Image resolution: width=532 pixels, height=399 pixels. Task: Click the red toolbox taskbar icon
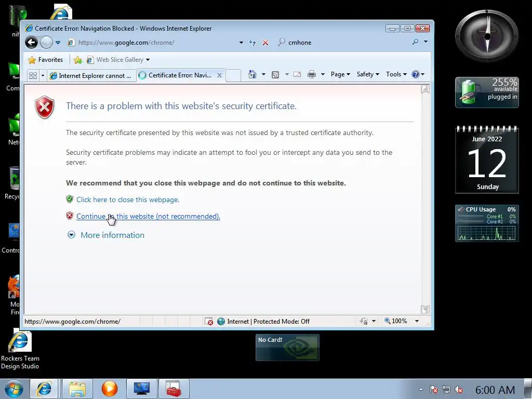pos(174,389)
